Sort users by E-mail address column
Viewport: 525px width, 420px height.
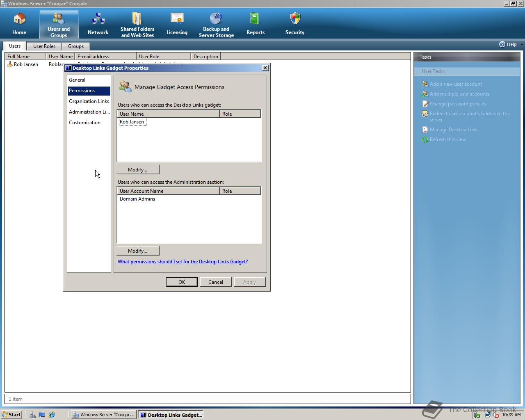(106, 57)
